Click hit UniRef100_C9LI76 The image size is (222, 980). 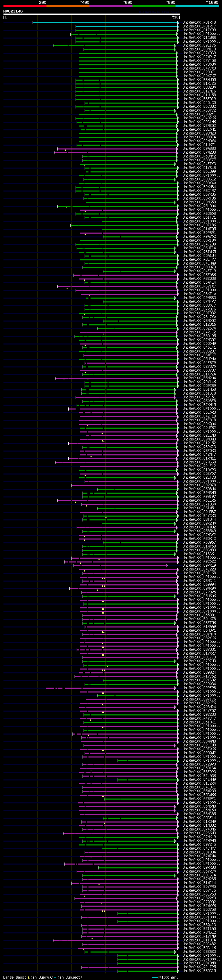click(x=199, y=45)
